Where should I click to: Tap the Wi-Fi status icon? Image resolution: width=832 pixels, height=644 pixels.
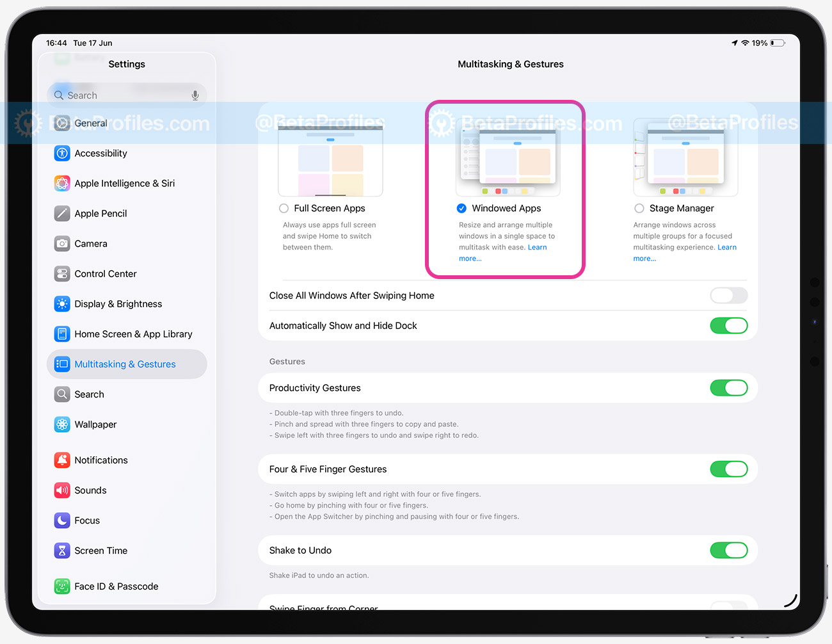pos(745,43)
